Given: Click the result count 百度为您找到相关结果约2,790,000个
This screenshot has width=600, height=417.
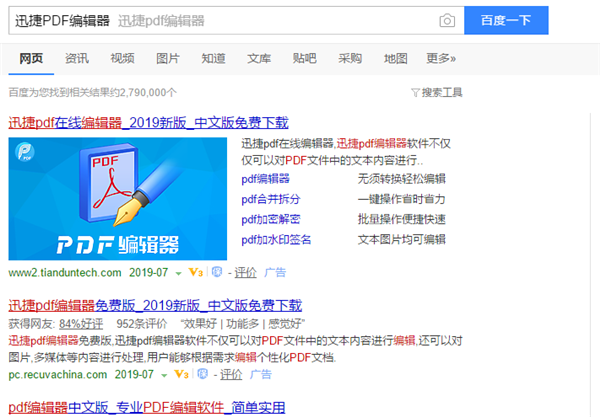Looking at the screenshot, I should (x=93, y=93).
